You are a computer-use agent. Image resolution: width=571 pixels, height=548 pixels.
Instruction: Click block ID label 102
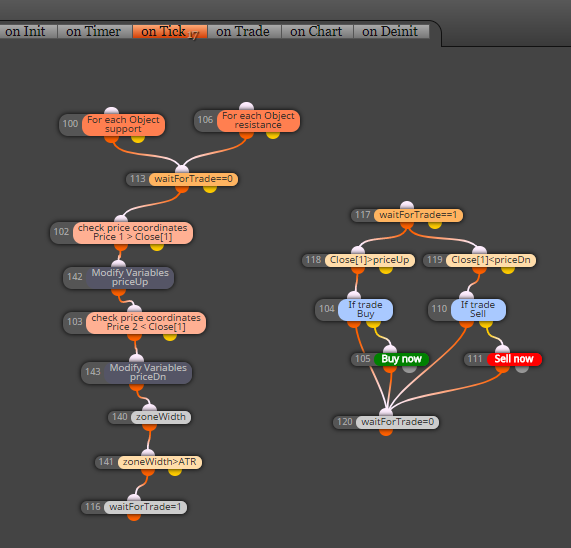point(61,232)
